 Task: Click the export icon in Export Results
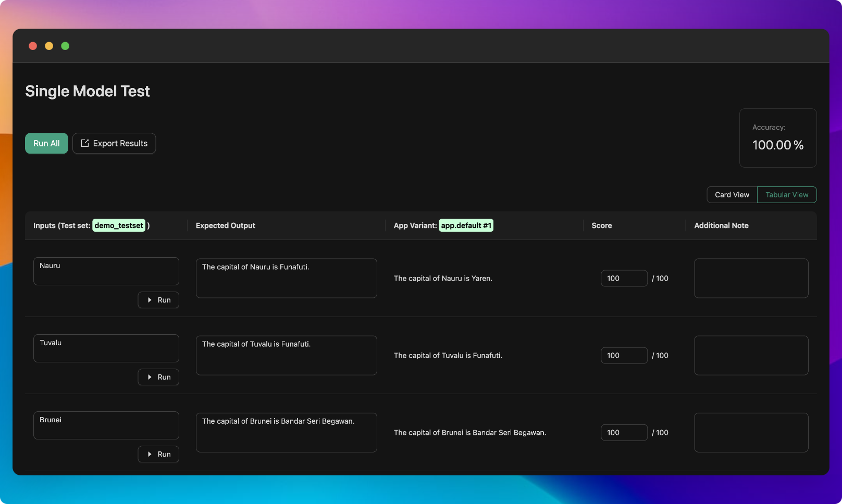[85, 143]
